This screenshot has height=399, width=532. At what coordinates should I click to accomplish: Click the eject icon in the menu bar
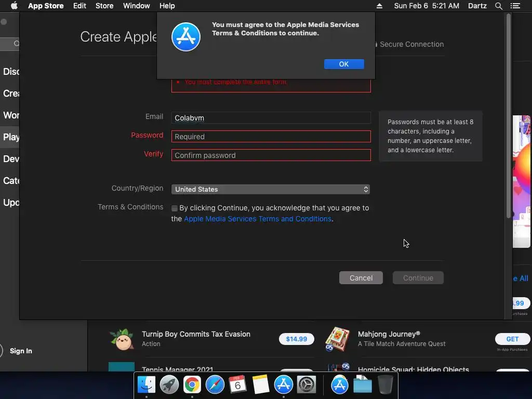379,6
